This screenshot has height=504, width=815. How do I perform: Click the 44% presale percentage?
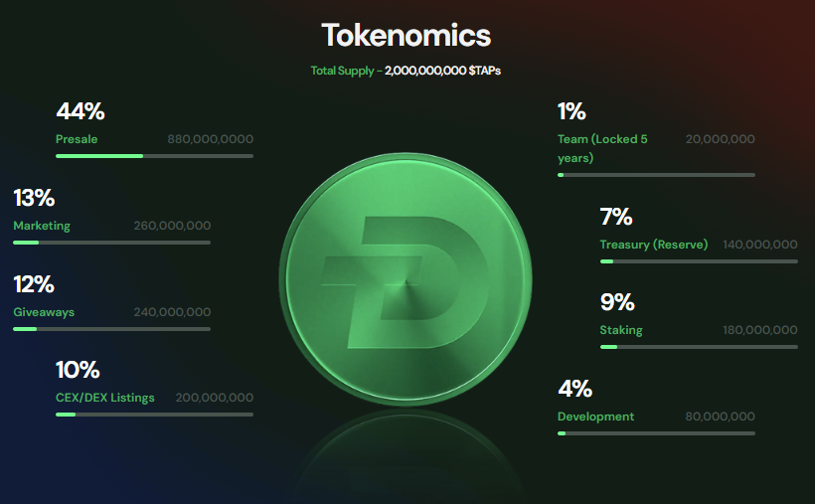(x=81, y=111)
